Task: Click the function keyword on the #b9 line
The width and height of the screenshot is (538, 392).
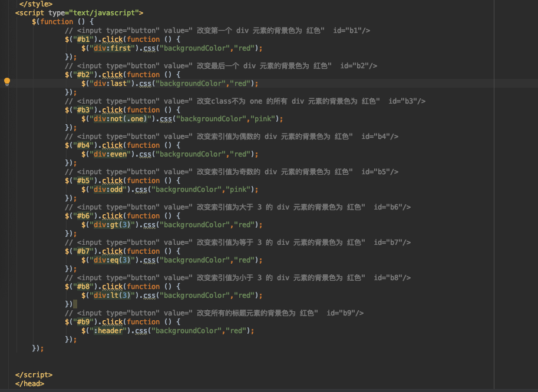Action: coord(143,322)
